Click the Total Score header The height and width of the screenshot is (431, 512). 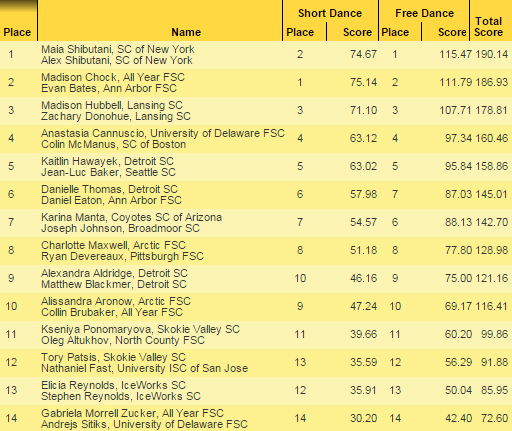tap(488, 27)
